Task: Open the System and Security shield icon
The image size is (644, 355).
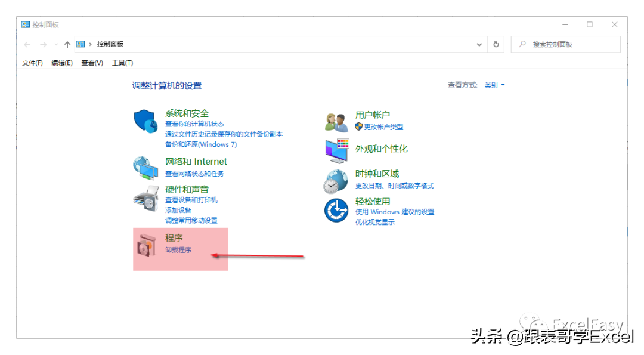Action: 145,121
